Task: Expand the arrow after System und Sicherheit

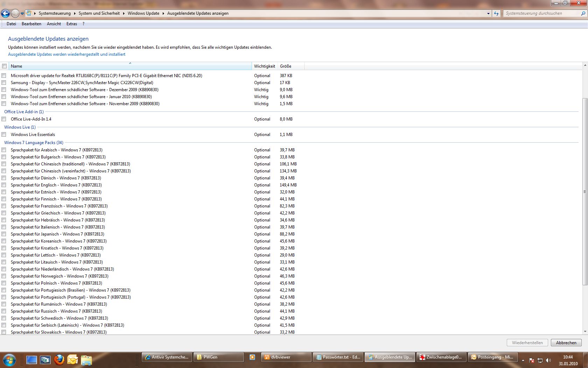Action: point(124,13)
